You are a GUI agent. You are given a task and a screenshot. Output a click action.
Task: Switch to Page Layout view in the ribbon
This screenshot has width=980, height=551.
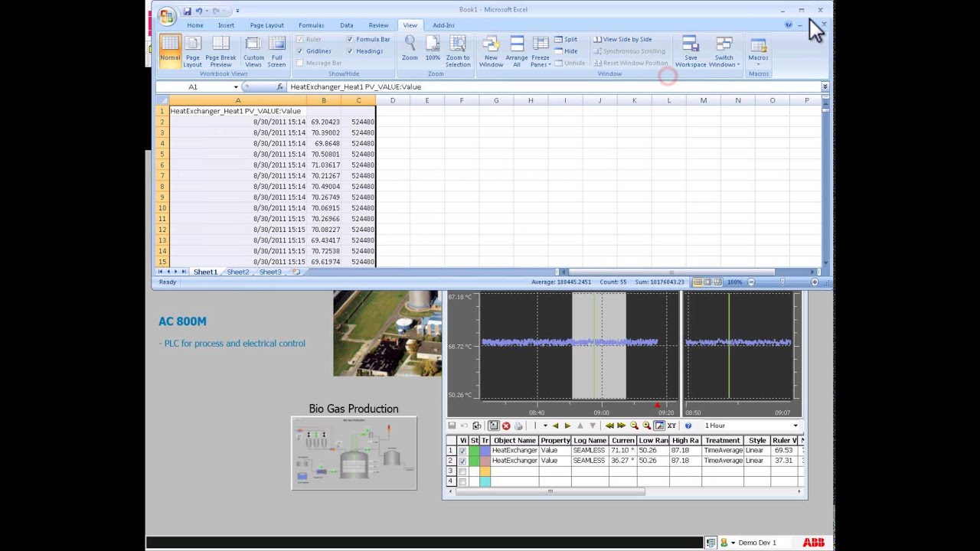pyautogui.click(x=193, y=52)
